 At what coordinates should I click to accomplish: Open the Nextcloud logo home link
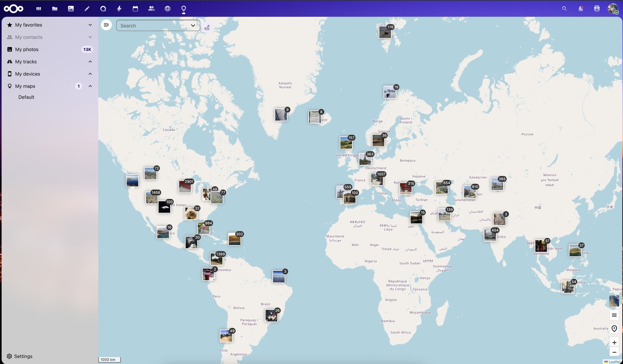[x=14, y=9]
